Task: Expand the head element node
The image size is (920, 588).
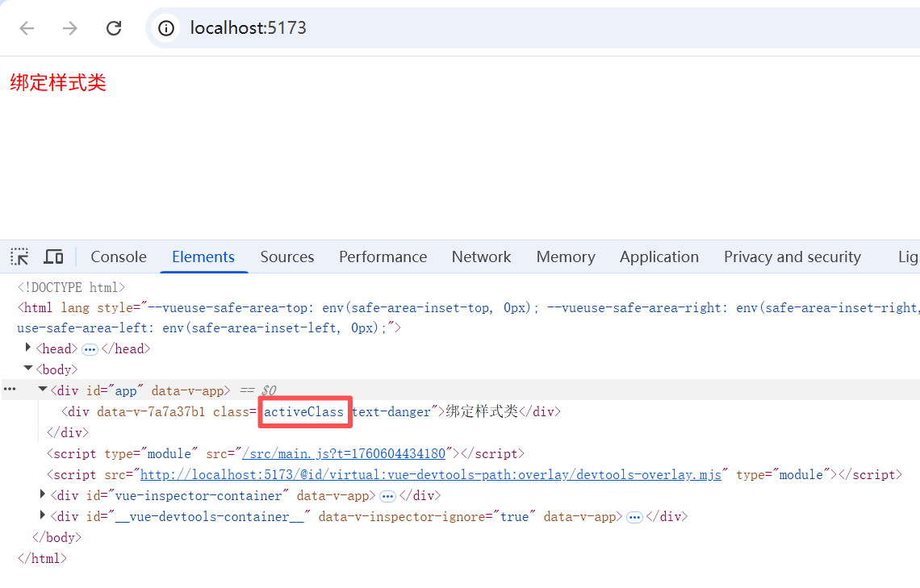Action: pyautogui.click(x=27, y=348)
